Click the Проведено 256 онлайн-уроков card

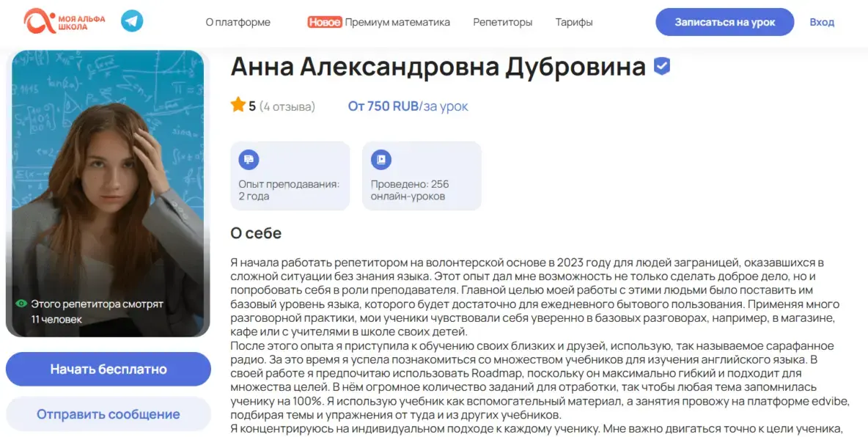[422, 176]
